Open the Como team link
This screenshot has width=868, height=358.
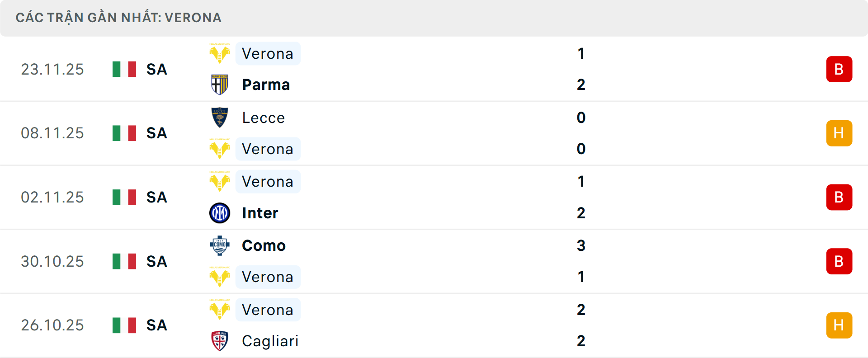[x=264, y=245]
